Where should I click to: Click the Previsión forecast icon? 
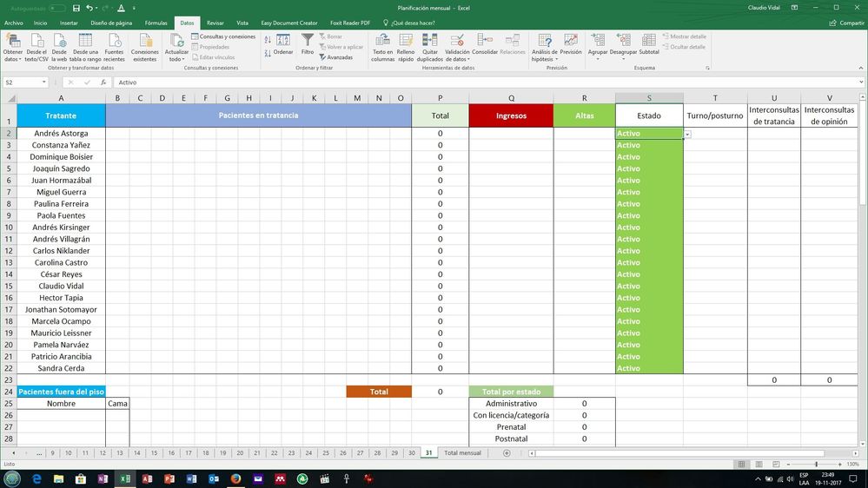(571, 43)
